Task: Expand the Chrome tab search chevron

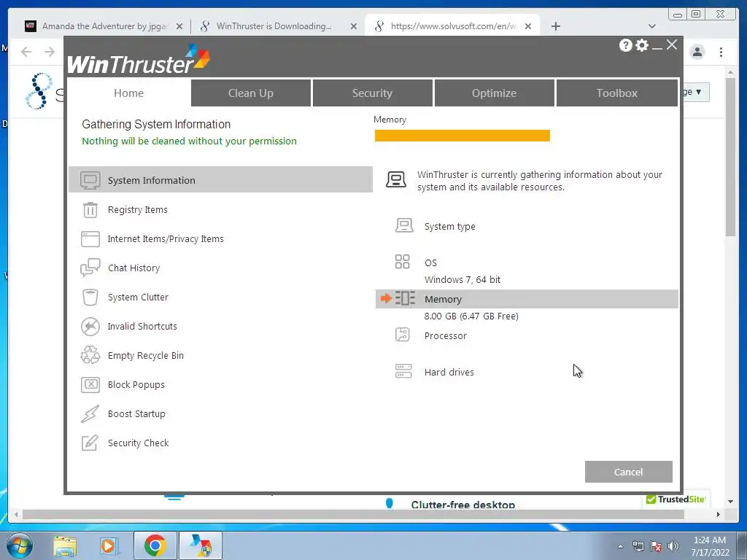Action: click(x=651, y=26)
